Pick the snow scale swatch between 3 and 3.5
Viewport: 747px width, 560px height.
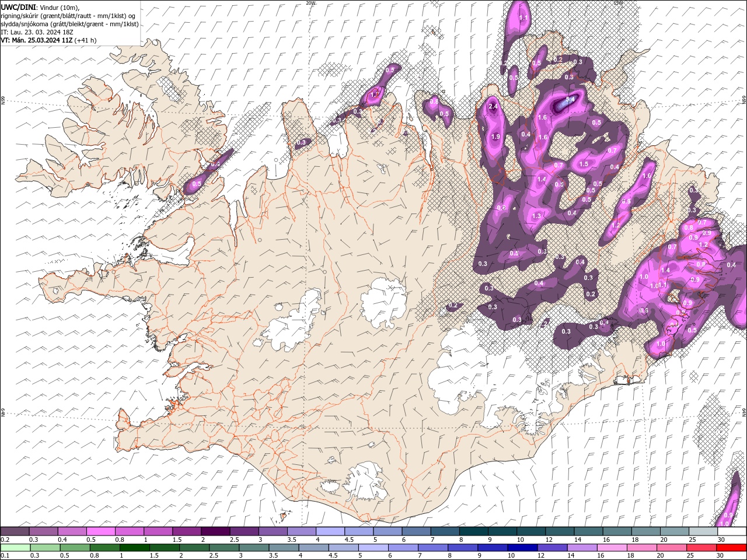(273, 531)
